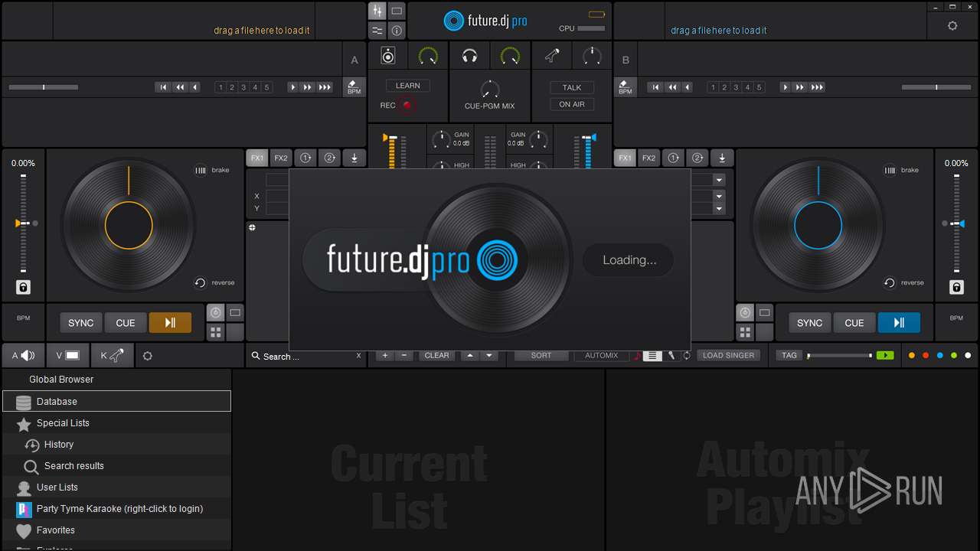Click the TAG button
This screenshot has width=980, height=551.
coord(789,355)
